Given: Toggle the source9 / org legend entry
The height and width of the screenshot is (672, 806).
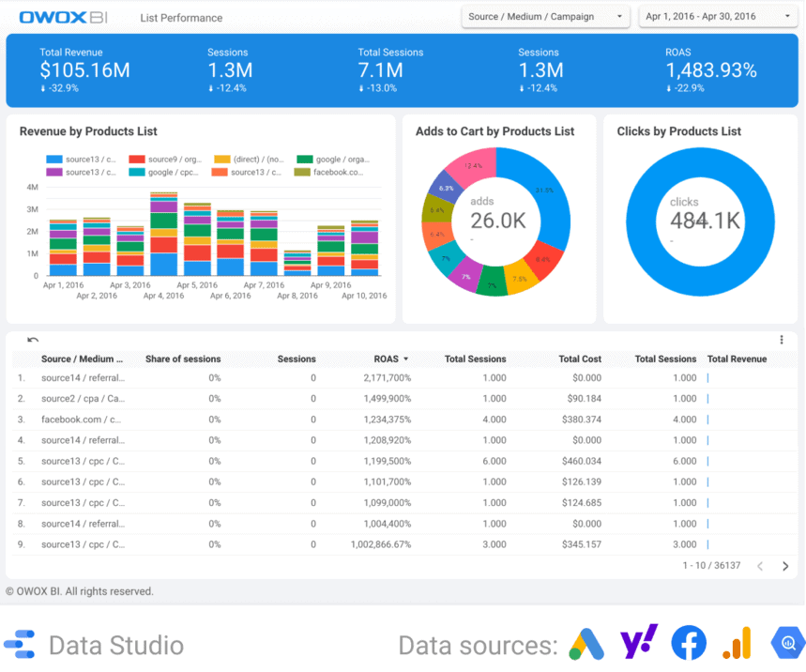Looking at the screenshot, I should click(x=166, y=160).
